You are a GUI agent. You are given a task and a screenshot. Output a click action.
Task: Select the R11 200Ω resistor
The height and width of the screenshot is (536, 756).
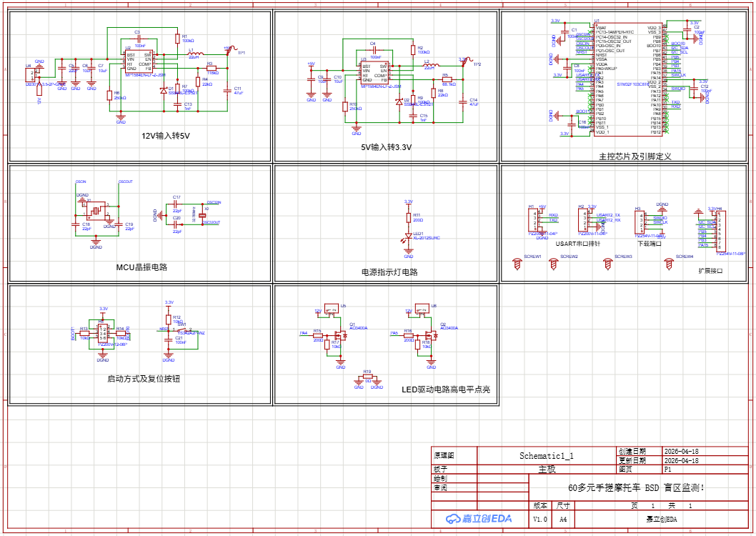pos(409,218)
